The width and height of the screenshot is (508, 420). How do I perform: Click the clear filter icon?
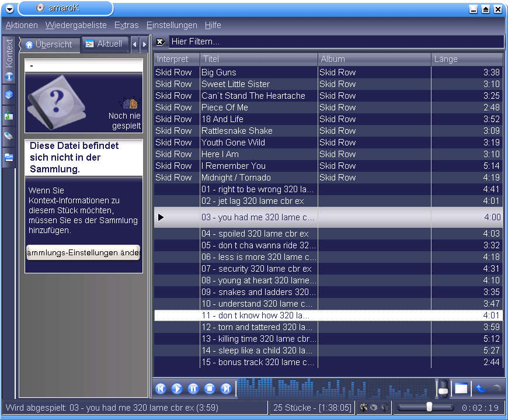[161, 41]
